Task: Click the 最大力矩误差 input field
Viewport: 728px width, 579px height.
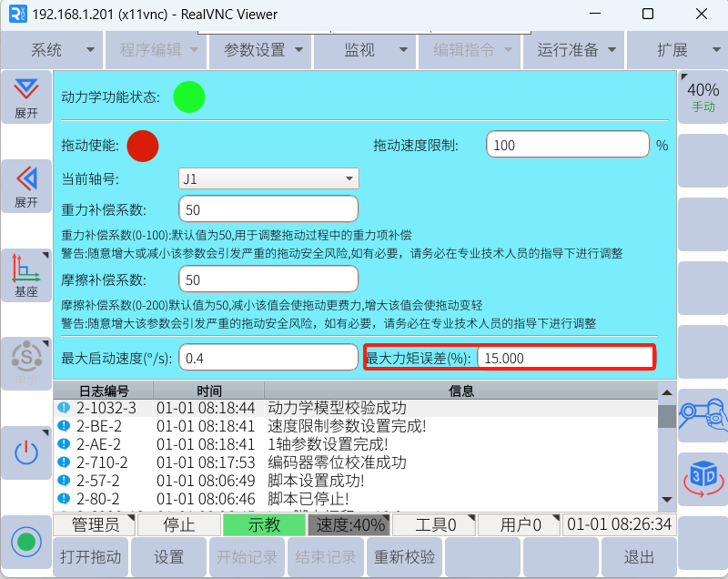Action: pyautogui.click(x=564, y=358)
